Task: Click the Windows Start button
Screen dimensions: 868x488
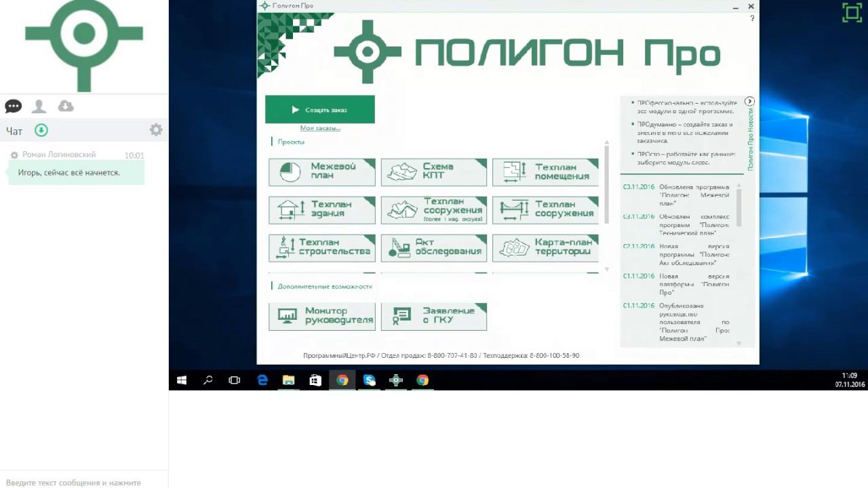Action: (182, 380)
